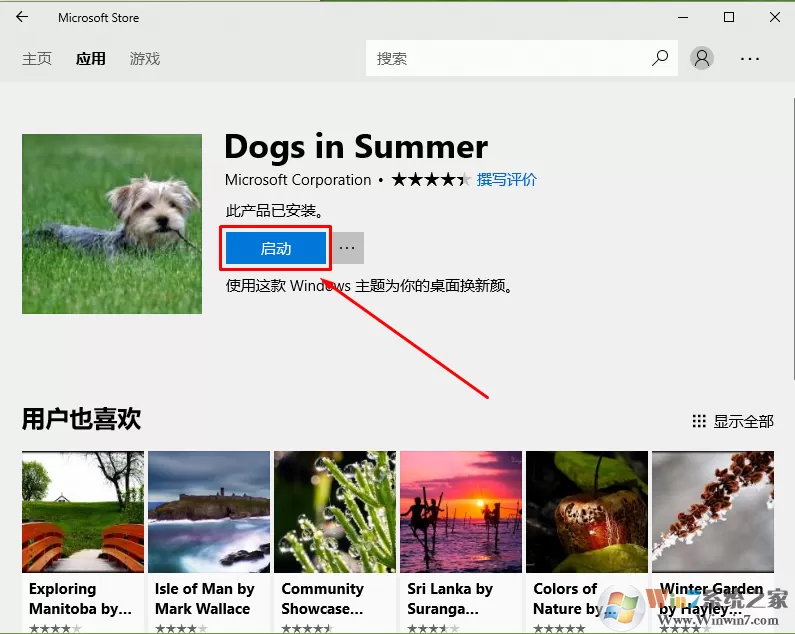Viewport: 795px width, 634px height.
Task: Maximize the Microsoft Store window
Action: (729, 17)
